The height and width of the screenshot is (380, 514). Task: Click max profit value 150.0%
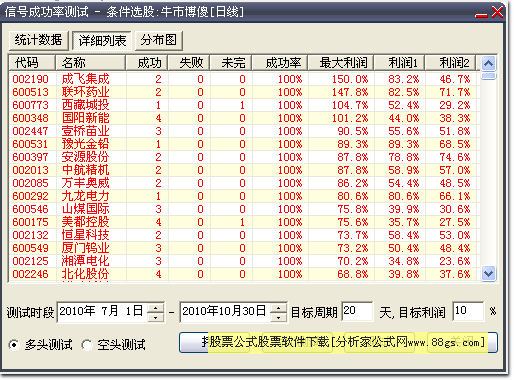tap(350, 79)
